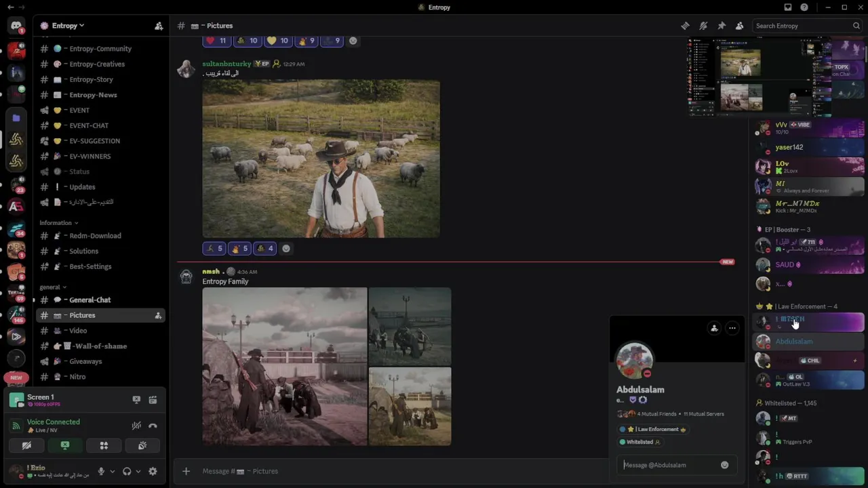The width and height of the screenshot is (868, 488).
Task: Open pinned messages pin icon
Action: tap(722, 26)
